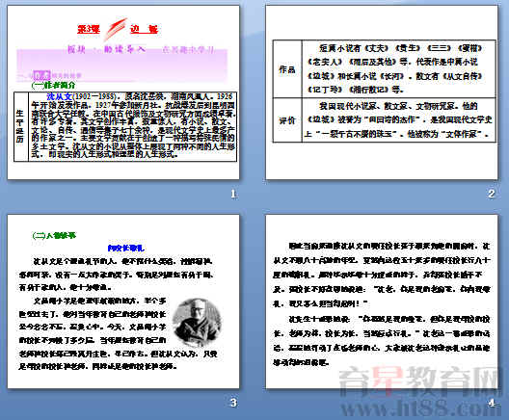Select slide 1 thumbnail with author intro

(x=123, y=92)
